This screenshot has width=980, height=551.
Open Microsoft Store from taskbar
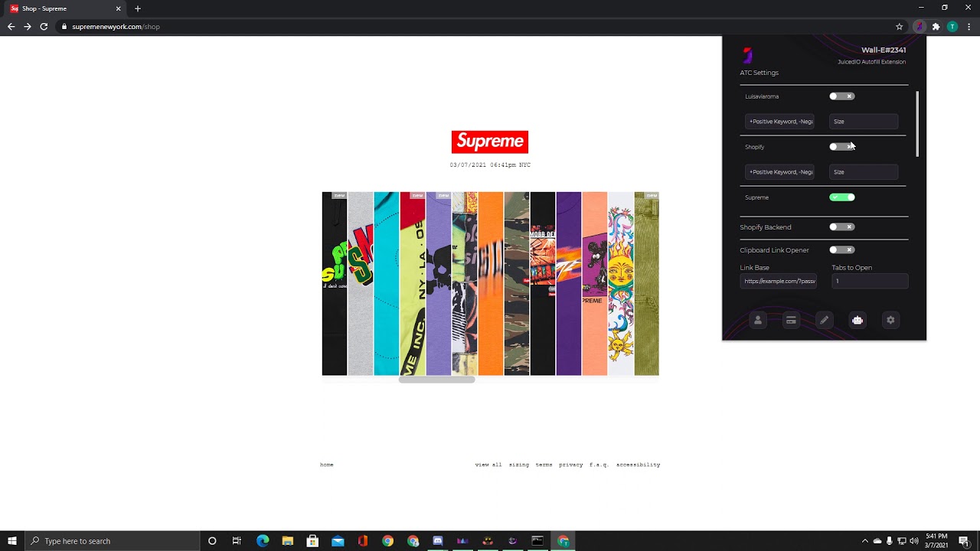click(x=312, y=541)
